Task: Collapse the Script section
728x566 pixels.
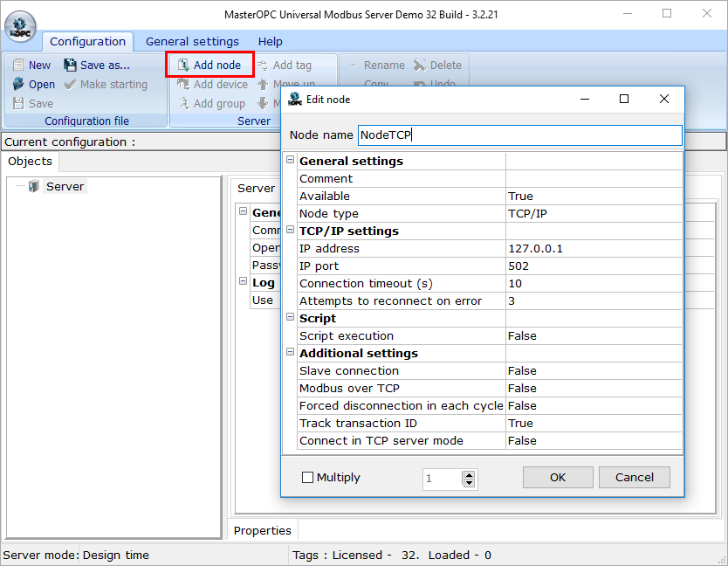Action: [290, 317]
